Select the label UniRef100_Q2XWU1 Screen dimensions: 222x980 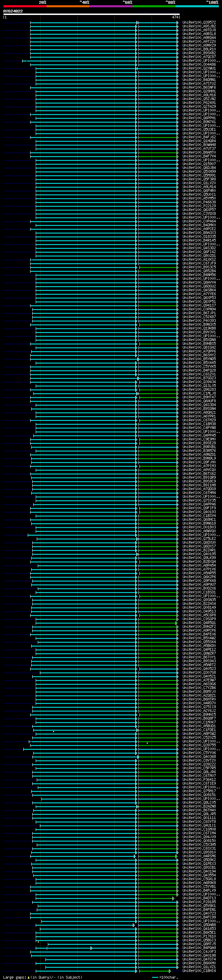click(199, 68)
